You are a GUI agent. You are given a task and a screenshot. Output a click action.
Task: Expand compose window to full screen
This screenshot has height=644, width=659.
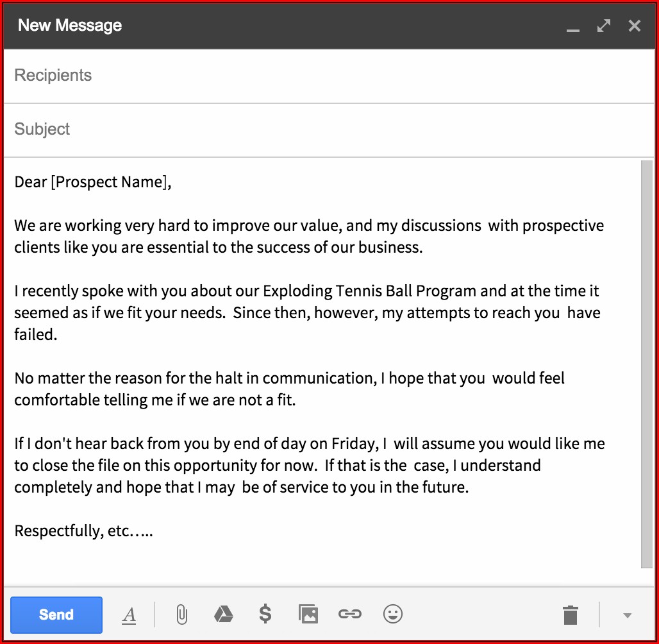point(603,26)
